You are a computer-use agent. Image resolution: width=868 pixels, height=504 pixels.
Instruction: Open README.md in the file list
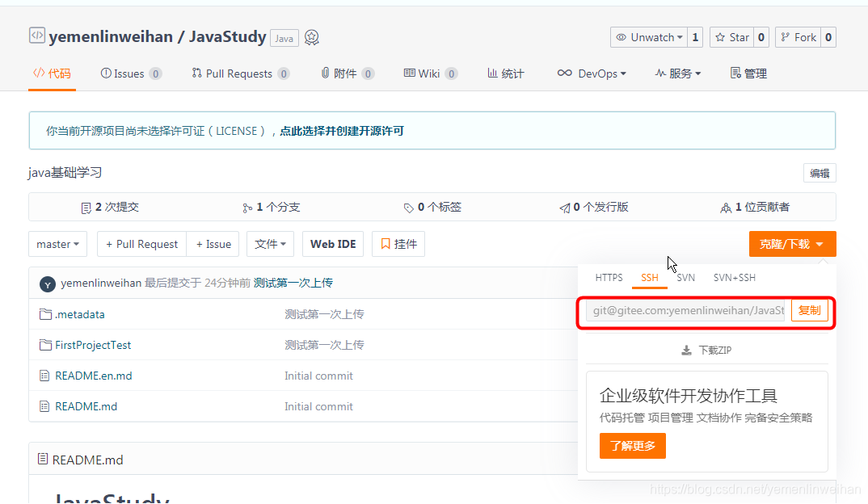coord(86,406)
